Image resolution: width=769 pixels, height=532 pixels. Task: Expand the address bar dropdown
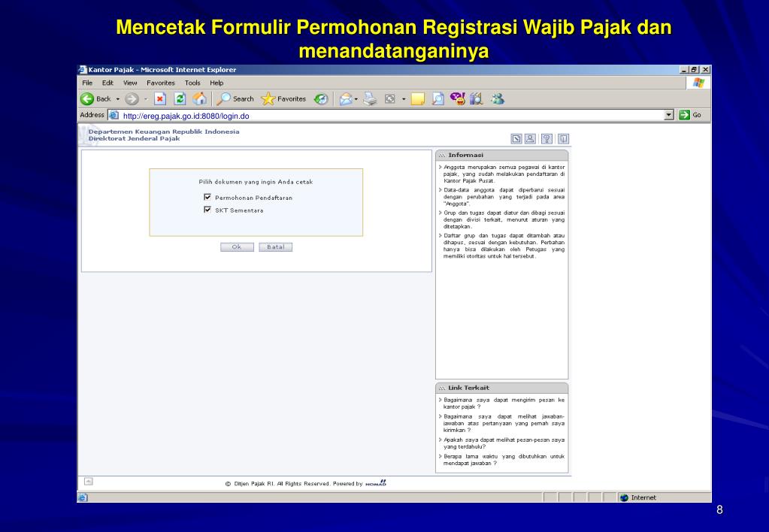(669, 115)
